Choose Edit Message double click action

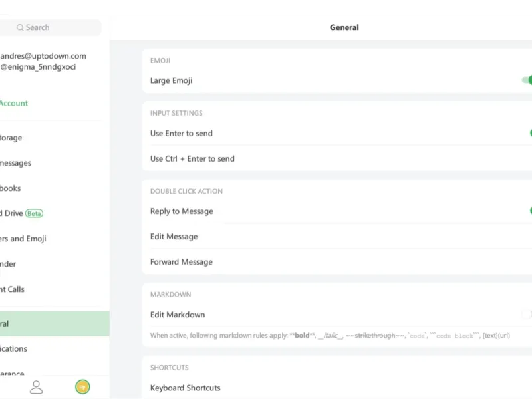click(x=337, y=237)
